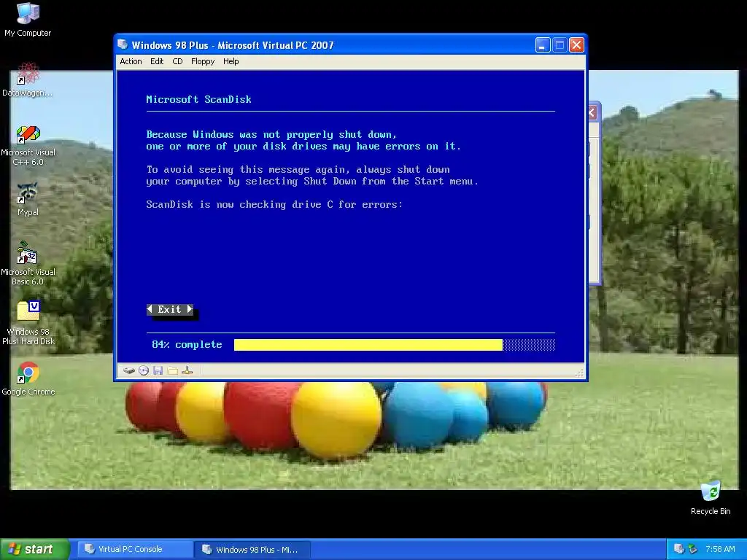This screenshot has width=747, height=560.
Task: Select the Google Chrome desktop icon
Action: point(28,379)
